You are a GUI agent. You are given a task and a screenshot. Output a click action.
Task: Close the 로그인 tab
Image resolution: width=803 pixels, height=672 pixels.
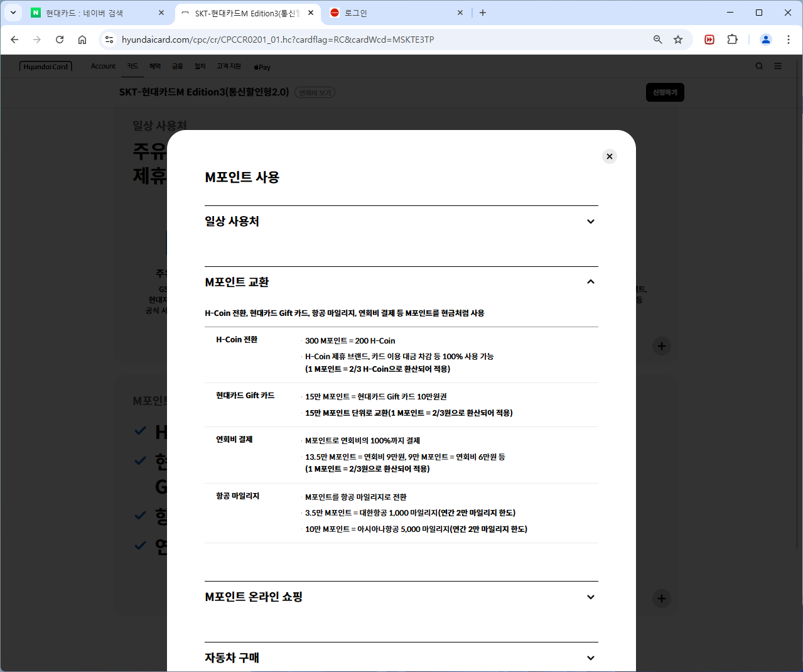[460, 13]
